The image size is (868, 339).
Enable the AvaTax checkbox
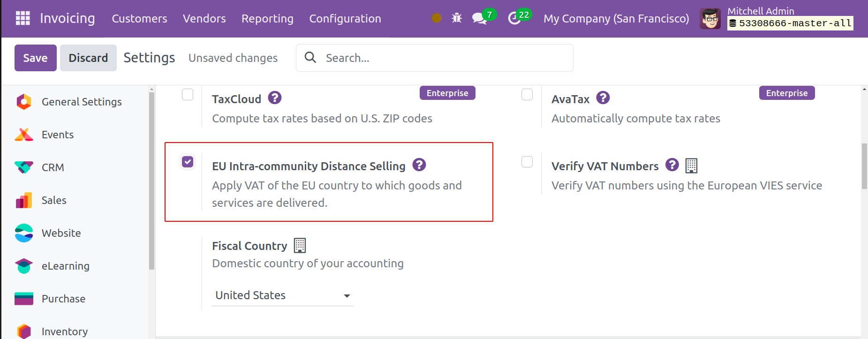point(527,95)
